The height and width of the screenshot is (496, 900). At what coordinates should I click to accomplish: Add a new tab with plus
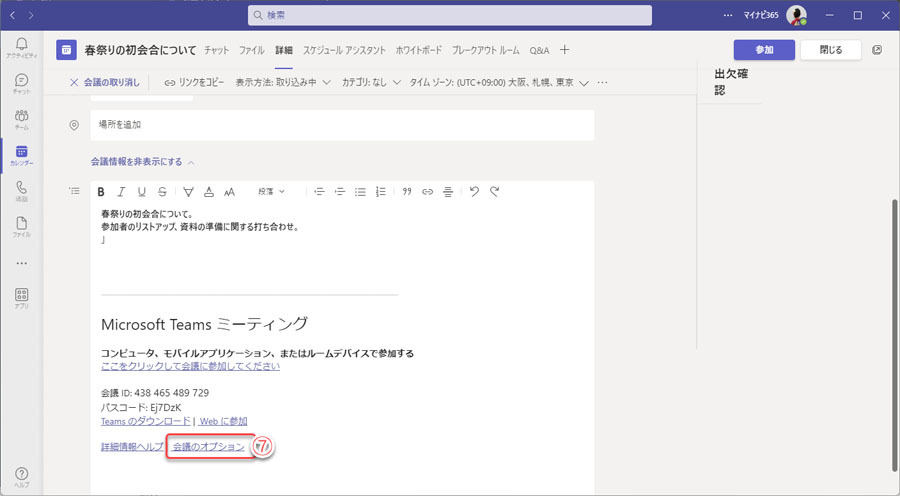pos(564,50)
